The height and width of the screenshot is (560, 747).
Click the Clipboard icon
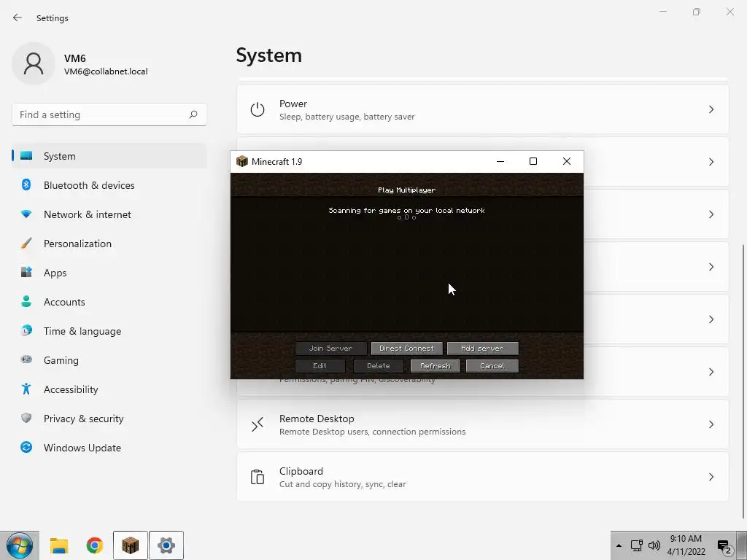258,477
